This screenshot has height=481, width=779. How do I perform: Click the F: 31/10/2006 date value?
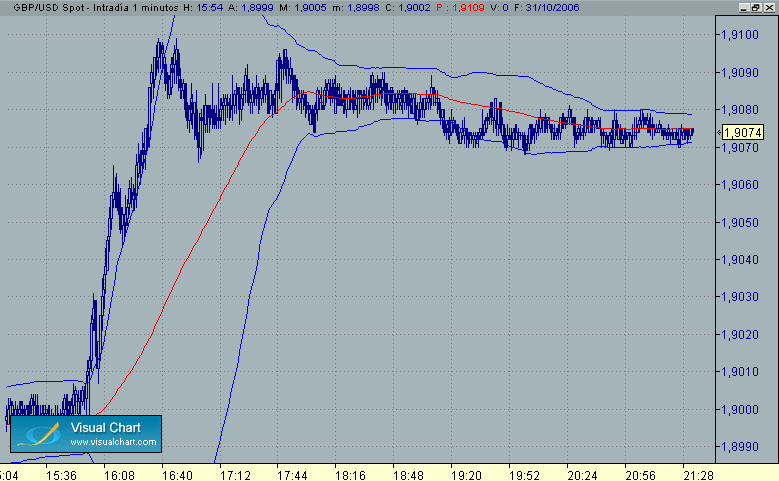pyautogui.click(x=546, y=7)
